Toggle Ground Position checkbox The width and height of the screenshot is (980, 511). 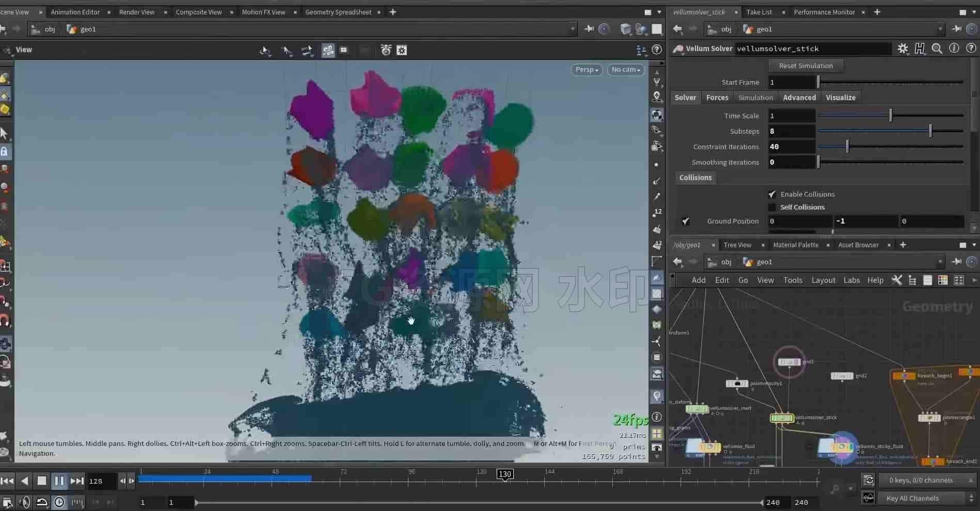(686, 221)
